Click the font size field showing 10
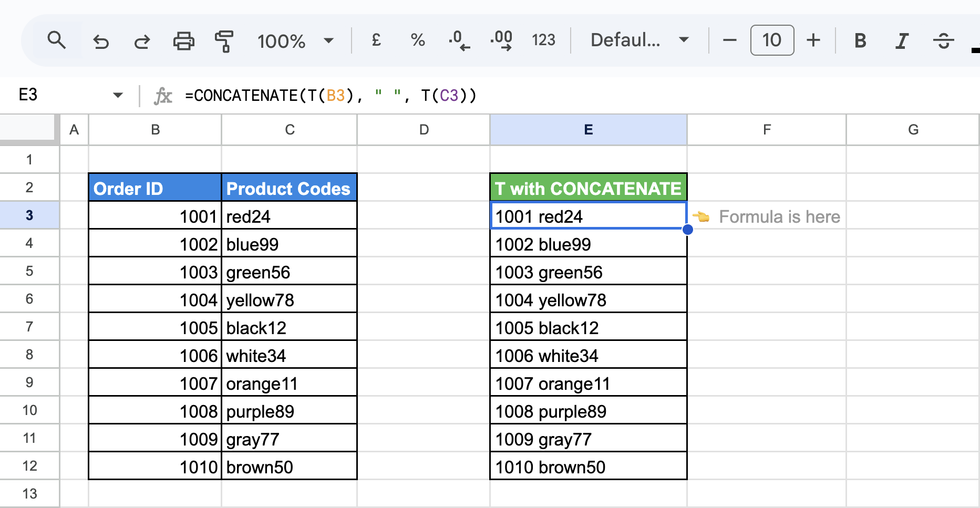 pyautogui.click(x=772, y=40)
